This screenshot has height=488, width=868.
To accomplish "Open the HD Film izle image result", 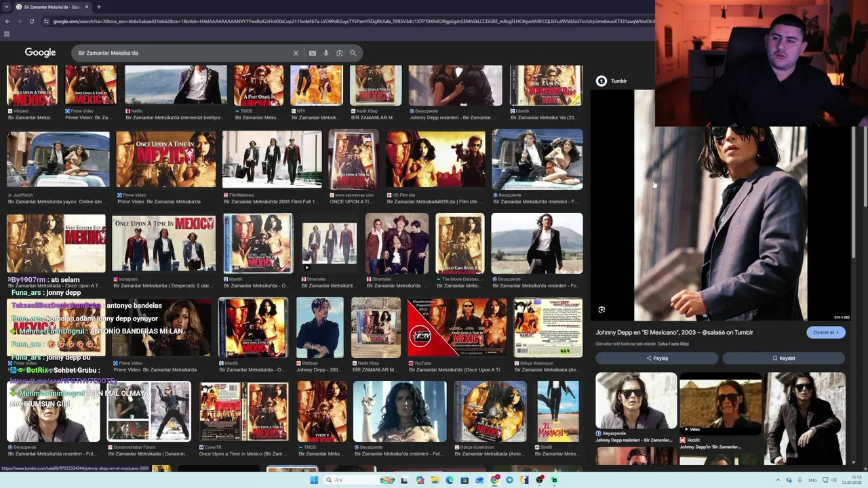I will [x=435, y=159].
